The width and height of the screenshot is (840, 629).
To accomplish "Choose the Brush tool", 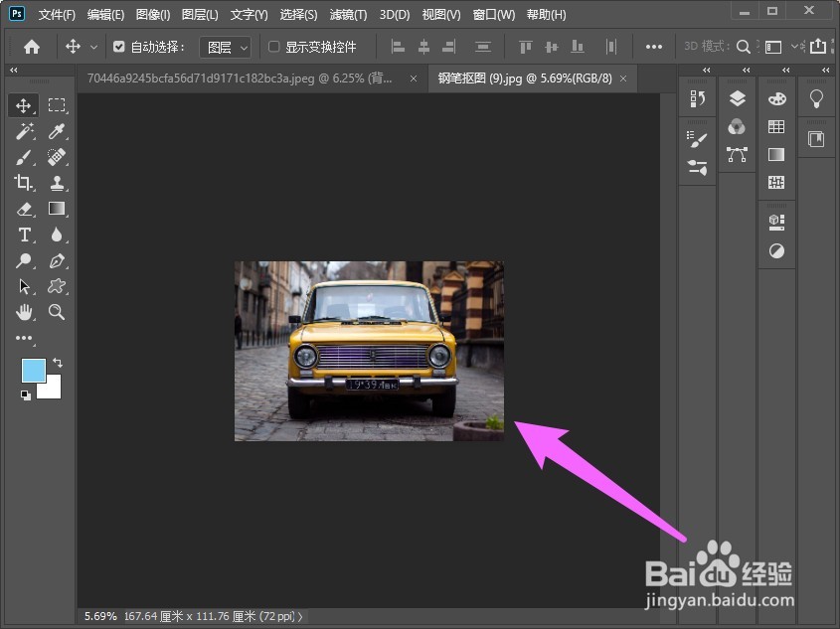I will tap(24, 157).
